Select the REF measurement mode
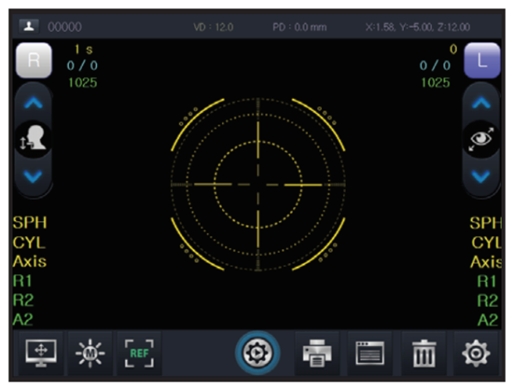 139,353
